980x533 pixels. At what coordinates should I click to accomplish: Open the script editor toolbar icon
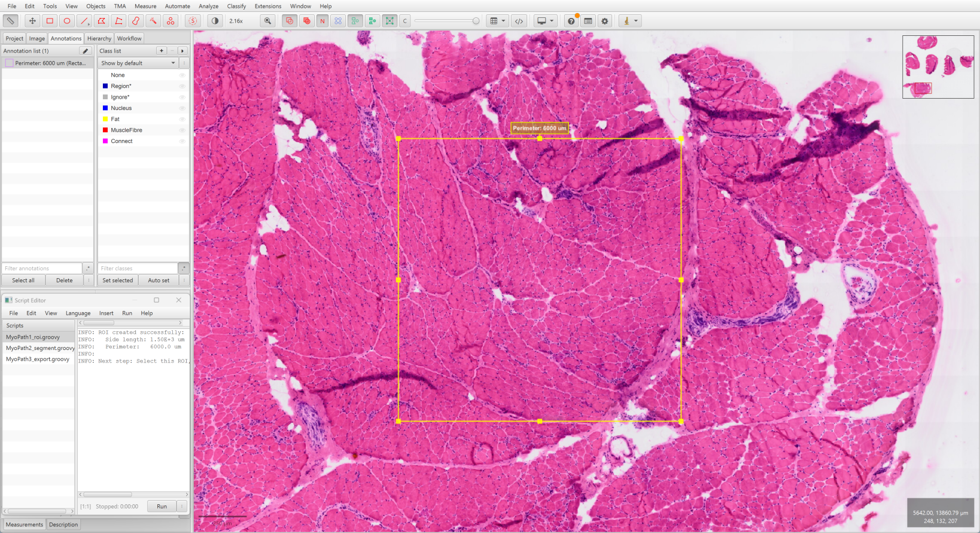tap(519, 21)
